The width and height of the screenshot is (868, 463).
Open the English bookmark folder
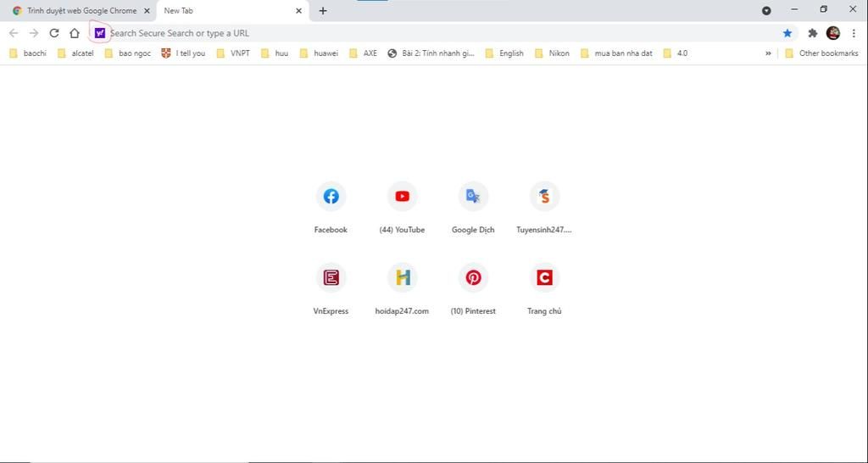coord(504,53)
